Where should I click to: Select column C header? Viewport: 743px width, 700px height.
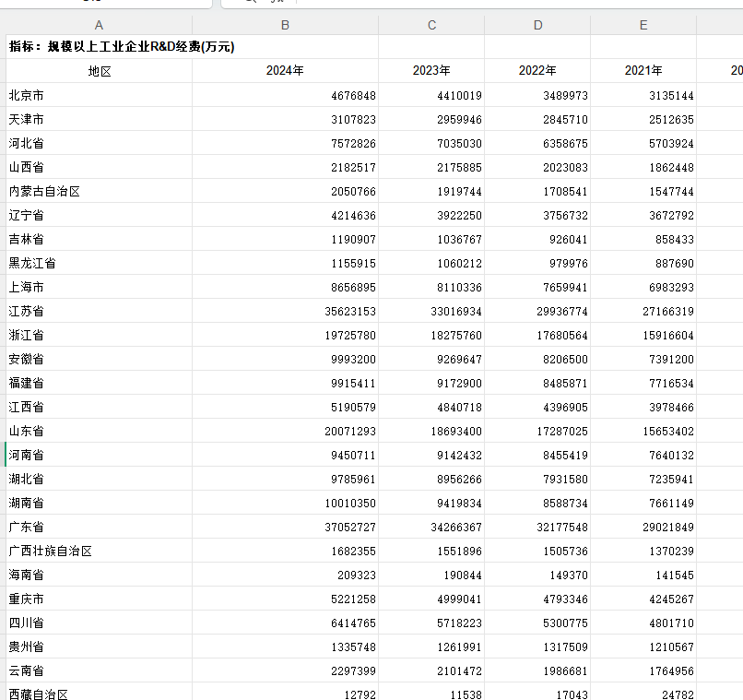pos(431,25)
